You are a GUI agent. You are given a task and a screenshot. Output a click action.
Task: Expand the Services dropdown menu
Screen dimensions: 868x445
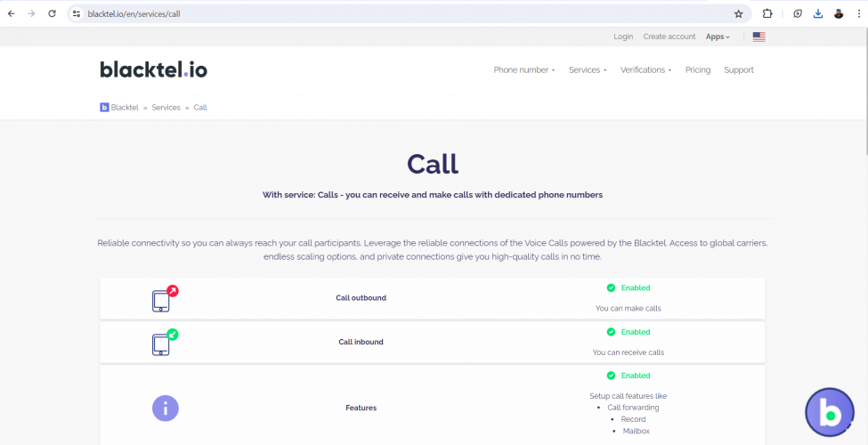(x=588, y=69)
